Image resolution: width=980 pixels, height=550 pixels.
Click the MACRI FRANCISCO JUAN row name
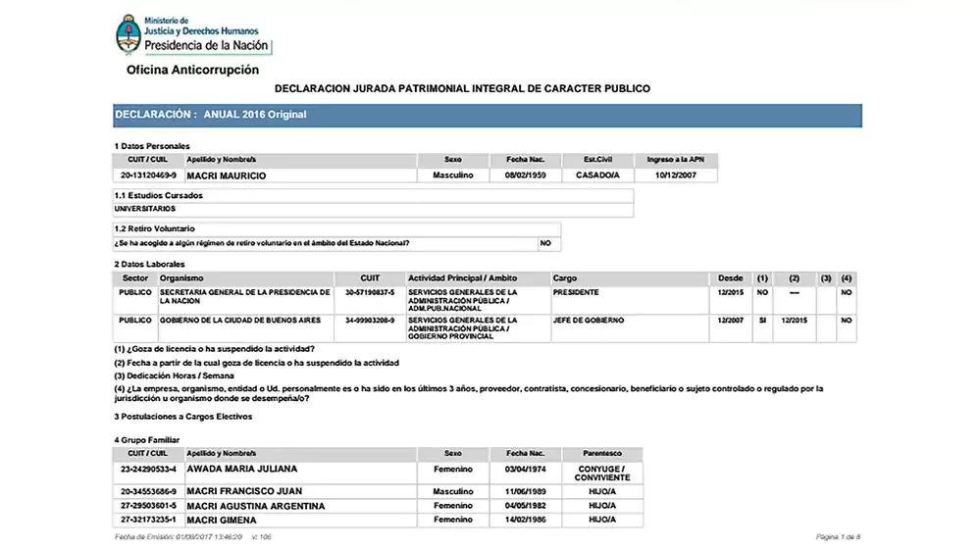tap(243, 491)
